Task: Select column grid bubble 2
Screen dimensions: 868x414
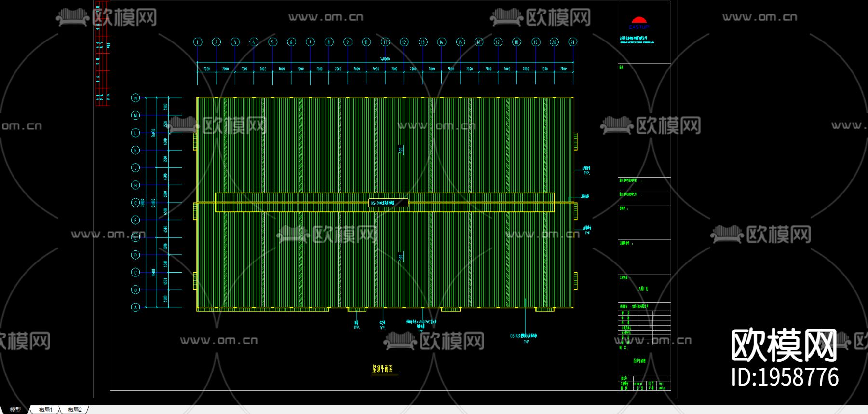Action: point(216,42)
